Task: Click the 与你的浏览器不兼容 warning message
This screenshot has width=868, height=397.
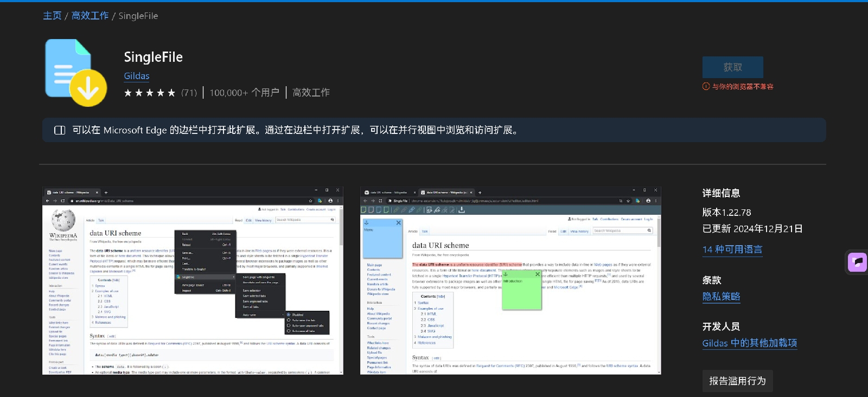Action: point(743,86)
